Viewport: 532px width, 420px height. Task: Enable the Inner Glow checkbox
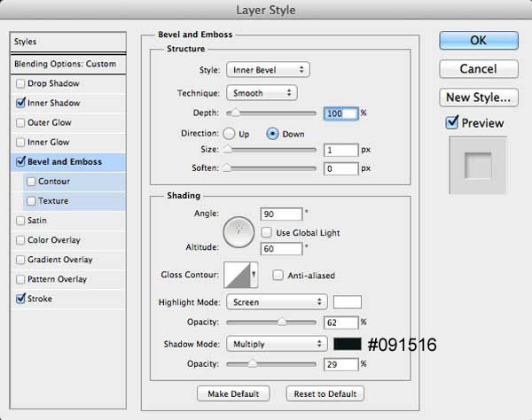coord(20,142)
